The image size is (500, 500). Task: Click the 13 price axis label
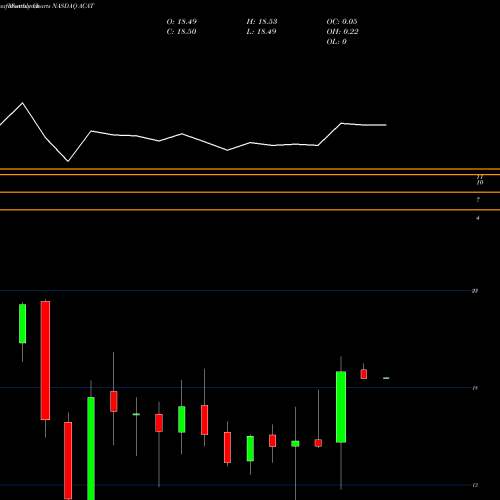tap(475, 485)
